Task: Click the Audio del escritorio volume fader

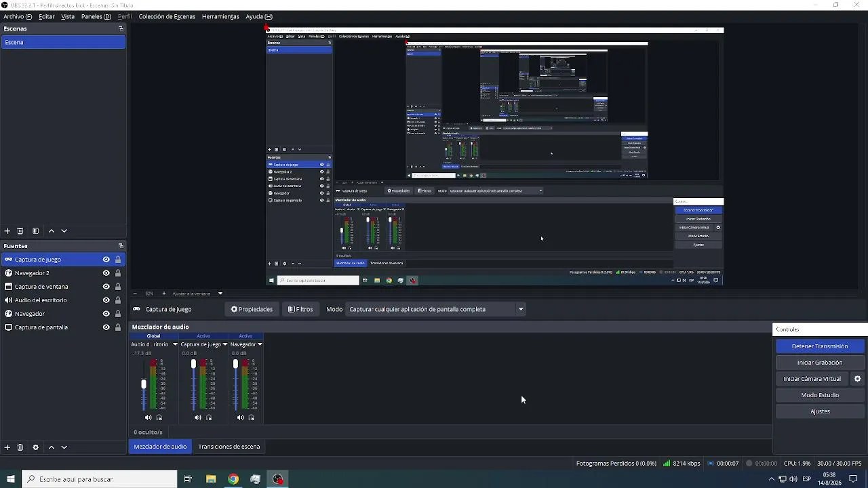Action: click(144, 384)
